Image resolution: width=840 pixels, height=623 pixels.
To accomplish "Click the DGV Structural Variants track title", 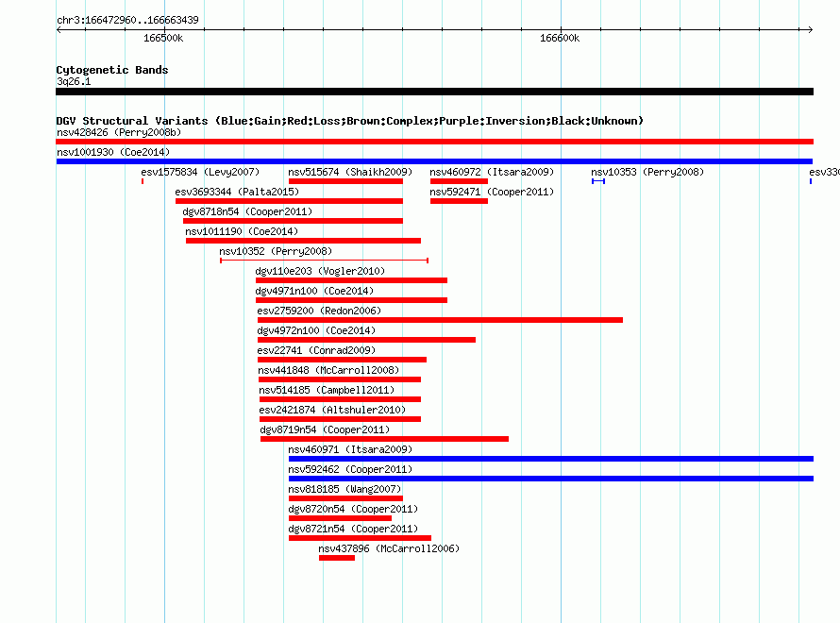I will tap(350, 121).
